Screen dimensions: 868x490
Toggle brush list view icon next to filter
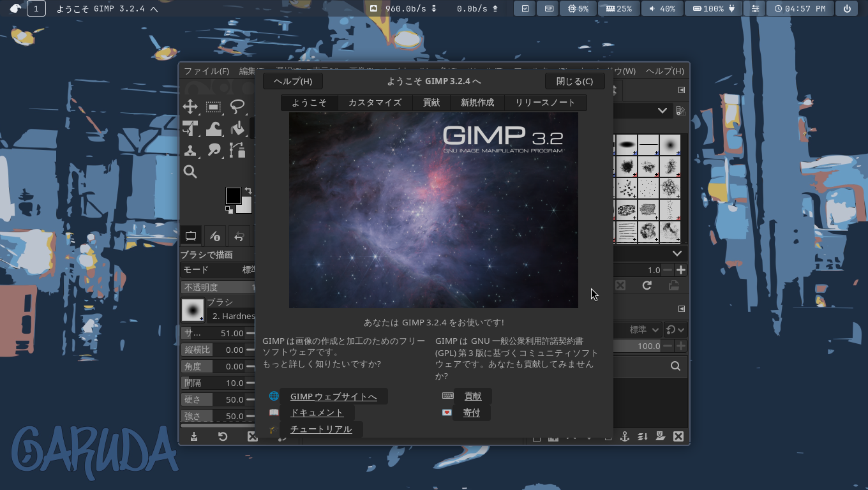coord(681,110)
